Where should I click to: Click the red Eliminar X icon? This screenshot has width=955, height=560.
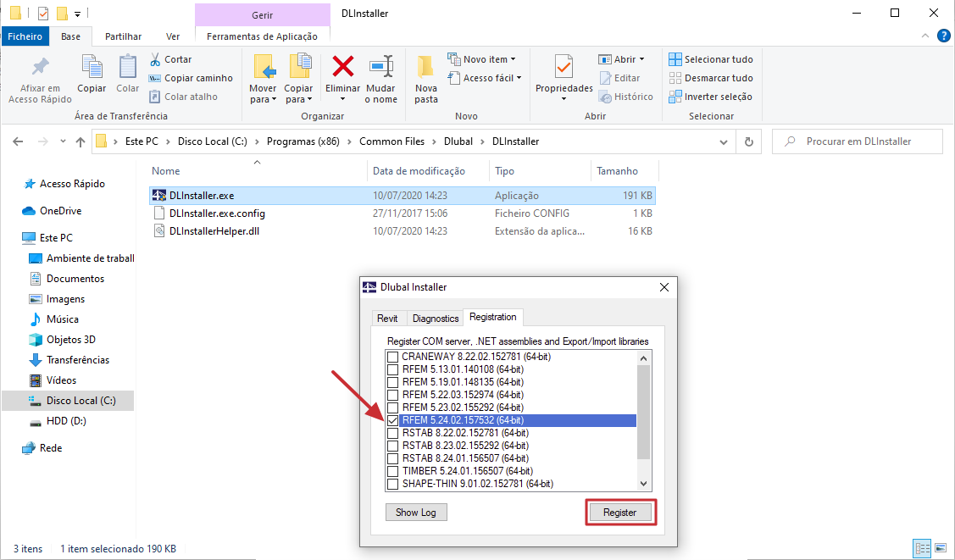(x=343, y=66)
